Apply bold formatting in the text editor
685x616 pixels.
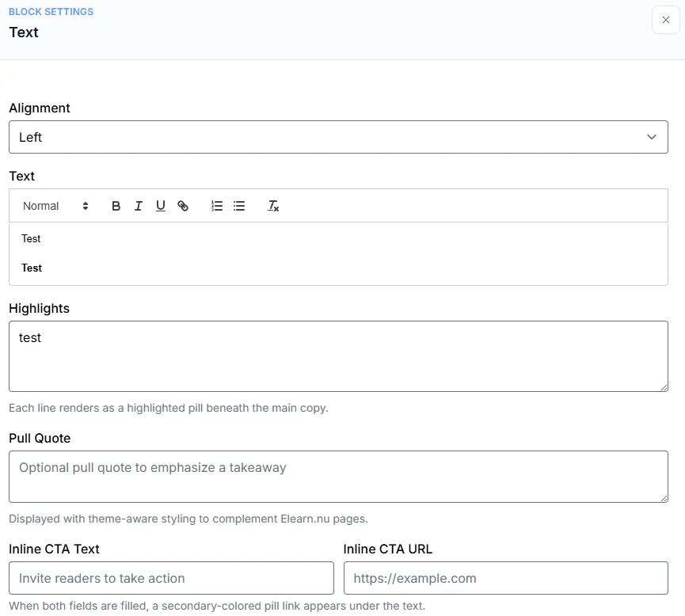[116, 206]
